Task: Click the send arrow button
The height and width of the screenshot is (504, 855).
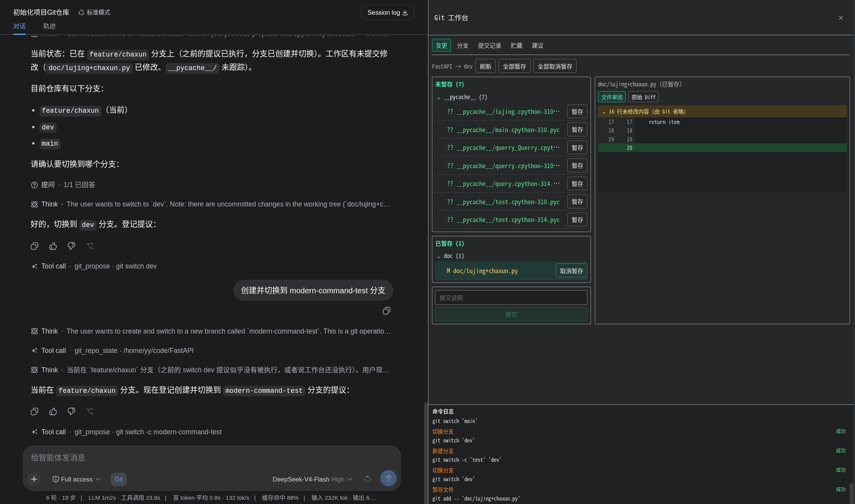Action: point(389,478)
